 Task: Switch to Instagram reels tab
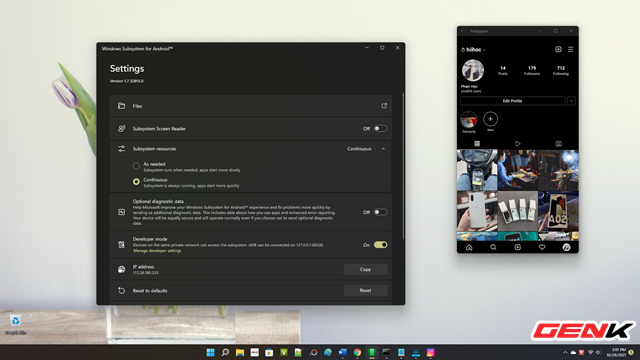(518, 144)
